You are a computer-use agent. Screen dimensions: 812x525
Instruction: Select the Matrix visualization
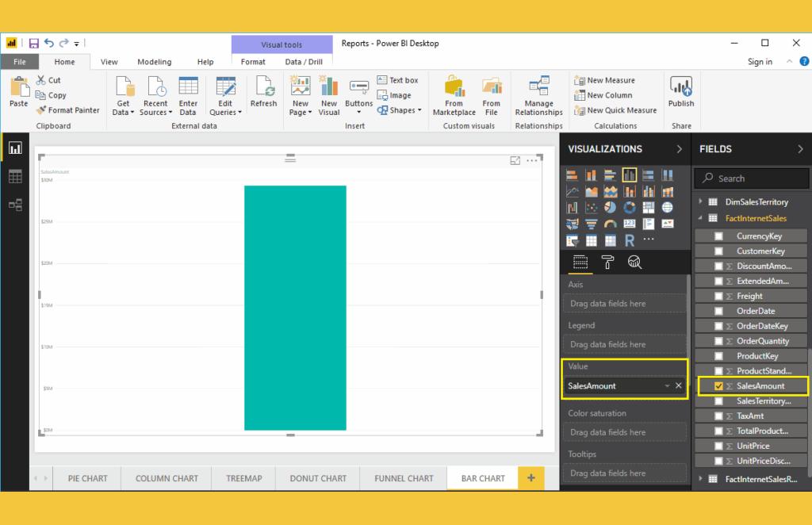(610, 240)
